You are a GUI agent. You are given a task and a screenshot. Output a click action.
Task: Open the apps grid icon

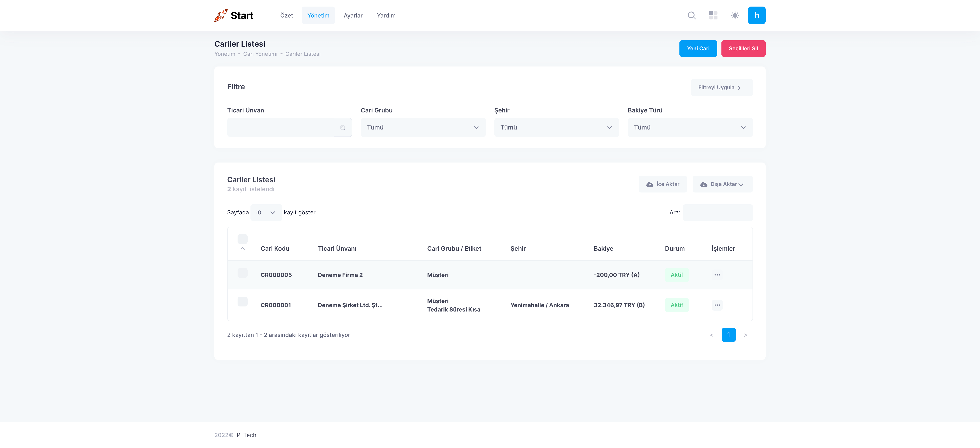coord(713,15)
